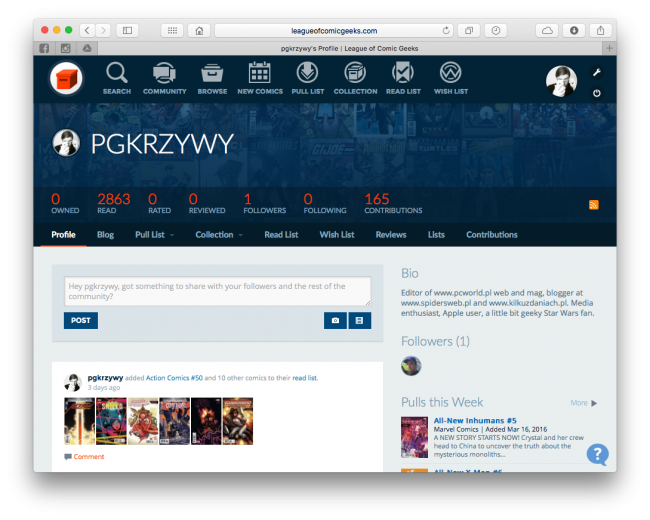This screenshot has height=520, width=650.
Task: Click Safari back arrow
Action: pos(87,30)
